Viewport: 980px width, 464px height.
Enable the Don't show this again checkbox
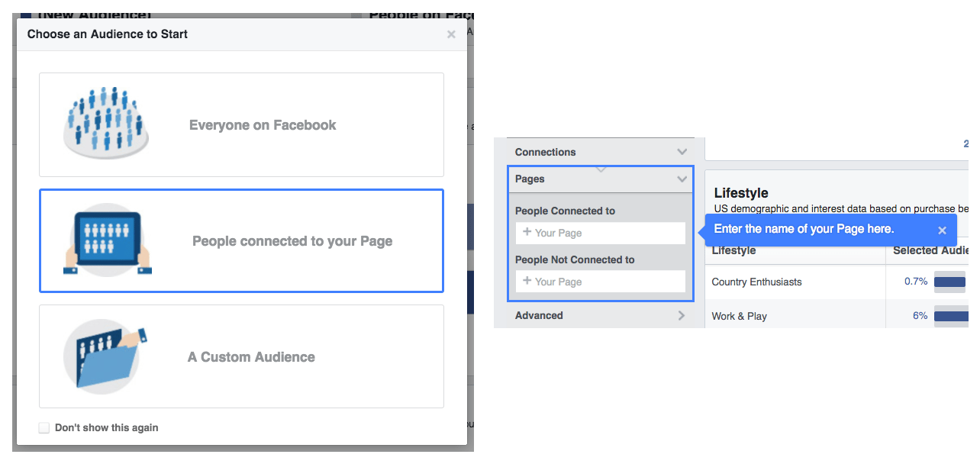44,427
